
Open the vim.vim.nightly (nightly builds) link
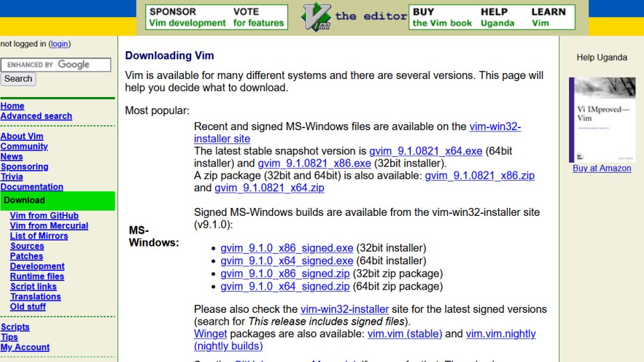(501, 333)
